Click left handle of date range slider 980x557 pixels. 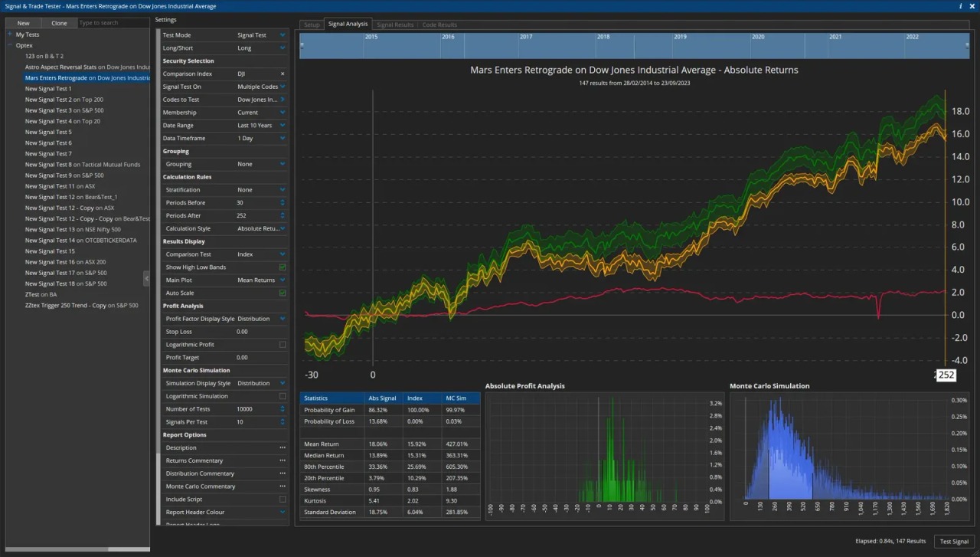click(x=302, y=45)
